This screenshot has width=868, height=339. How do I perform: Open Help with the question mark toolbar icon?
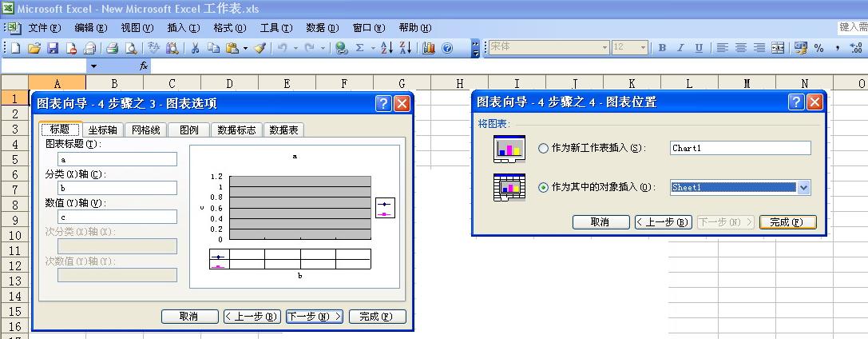point(446,48)
